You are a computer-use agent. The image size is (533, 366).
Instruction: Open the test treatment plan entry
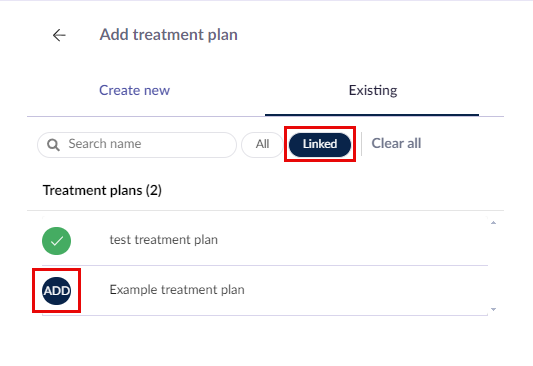pyautogui.click(x=164, y=240)
